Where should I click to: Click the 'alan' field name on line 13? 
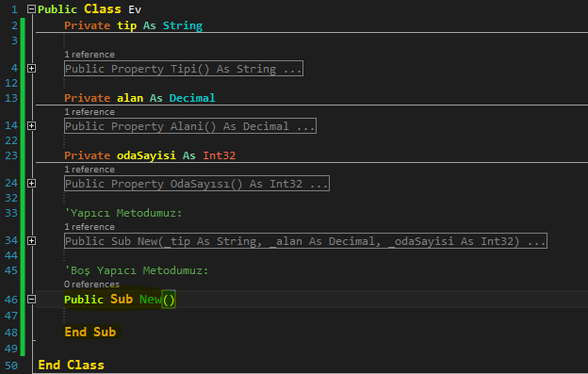[x=130, y=98]
